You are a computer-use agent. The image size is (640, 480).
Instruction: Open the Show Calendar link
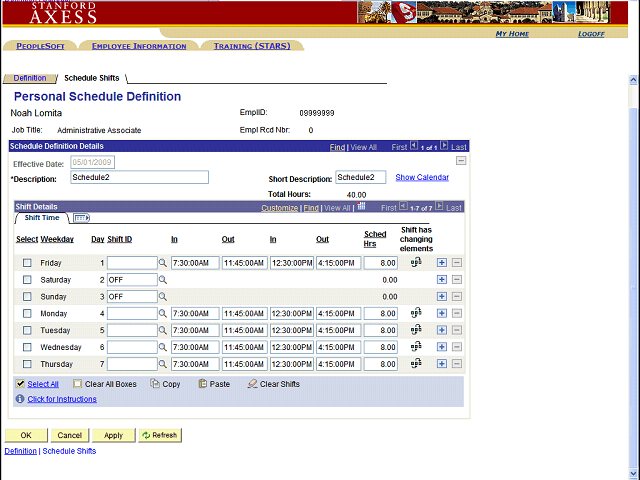(x=422, y=177)
